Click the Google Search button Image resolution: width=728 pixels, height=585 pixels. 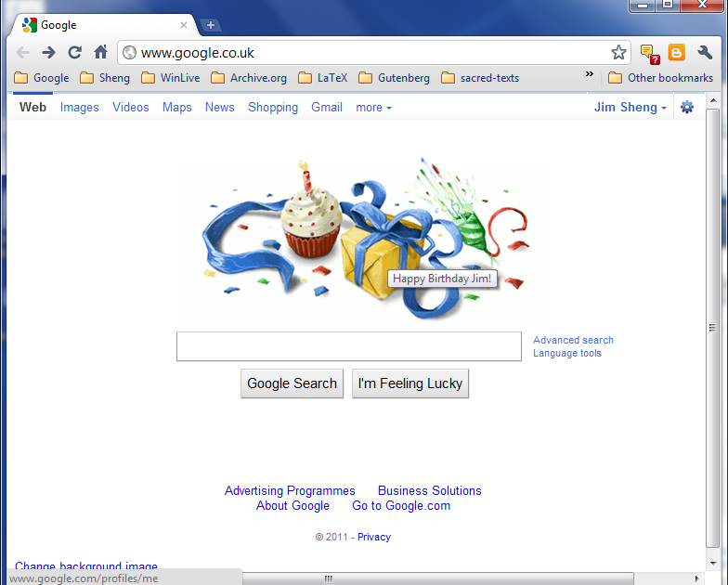point(292,383)
